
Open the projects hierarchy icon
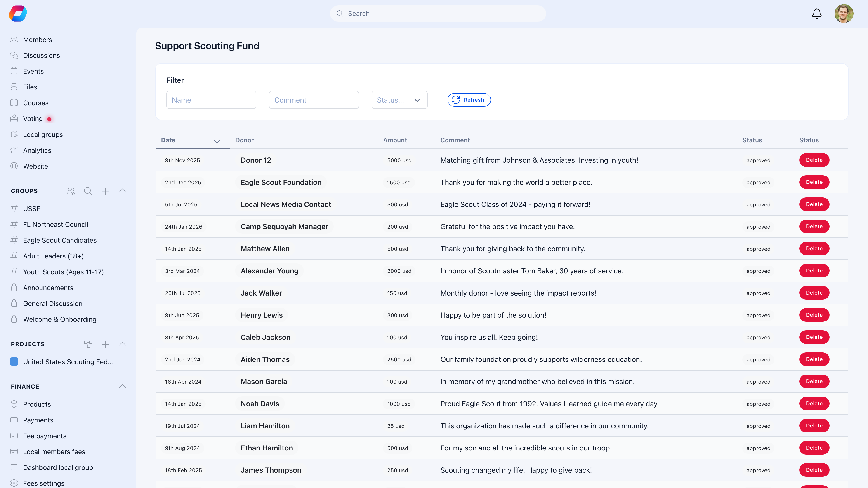coord(88,344)
